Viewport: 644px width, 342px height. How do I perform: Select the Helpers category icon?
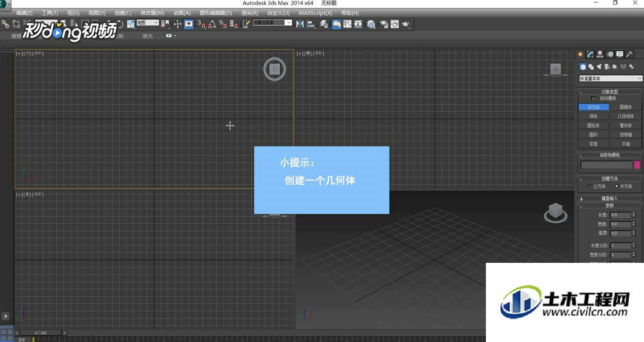615,66
